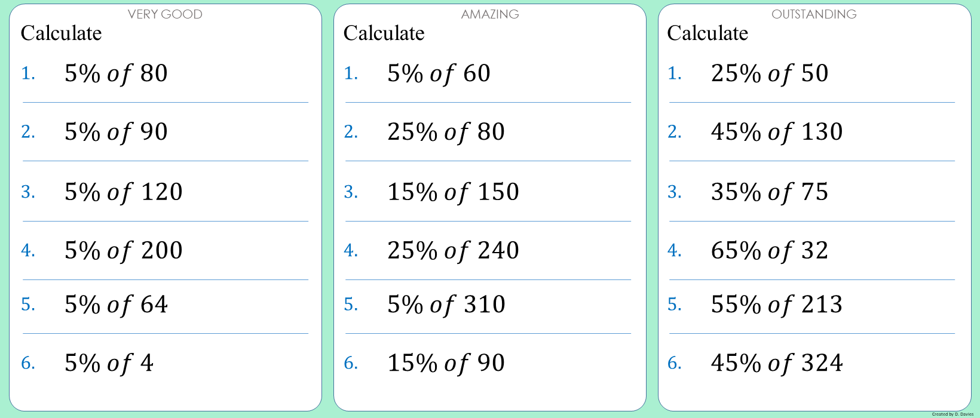The width and height of the screenshot is (980, 418).
Task: Click the "Created by D. Davies" credit text
Action: (x=953, y=414)
